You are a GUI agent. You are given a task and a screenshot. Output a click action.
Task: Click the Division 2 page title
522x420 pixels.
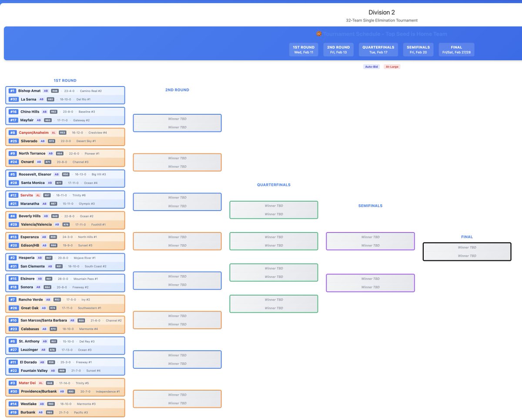tap(381, 12)
